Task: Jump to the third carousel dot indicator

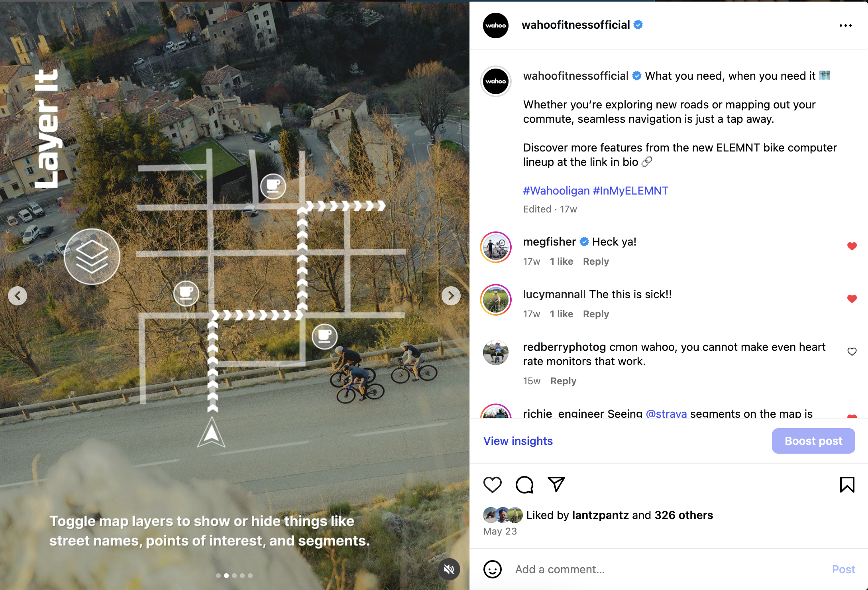Action: click(234, 576)
